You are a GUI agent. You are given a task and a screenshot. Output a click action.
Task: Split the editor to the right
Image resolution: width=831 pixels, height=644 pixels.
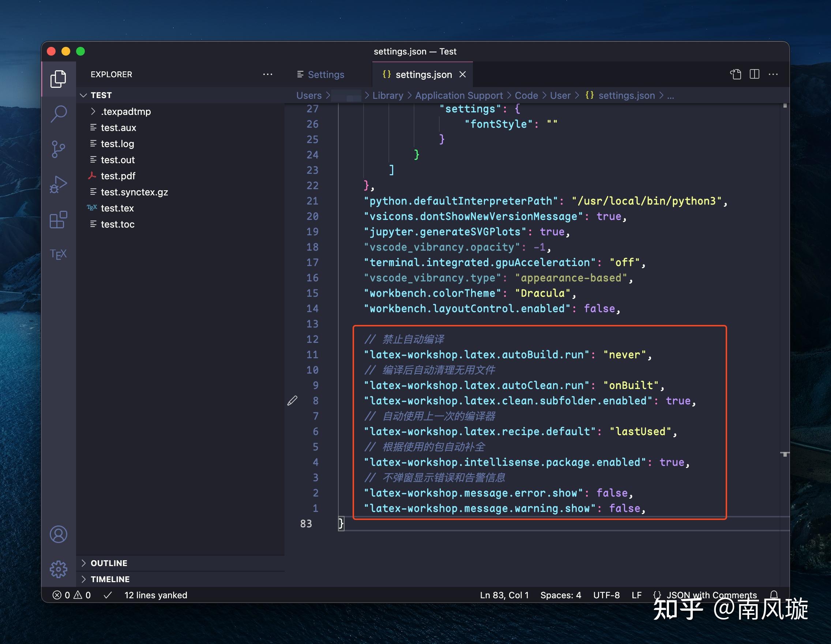755,74
